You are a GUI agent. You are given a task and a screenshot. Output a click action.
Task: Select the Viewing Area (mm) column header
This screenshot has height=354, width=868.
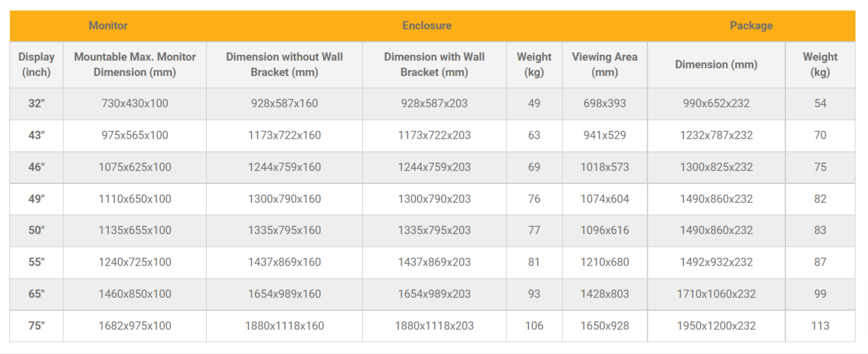tap(605, 64)
